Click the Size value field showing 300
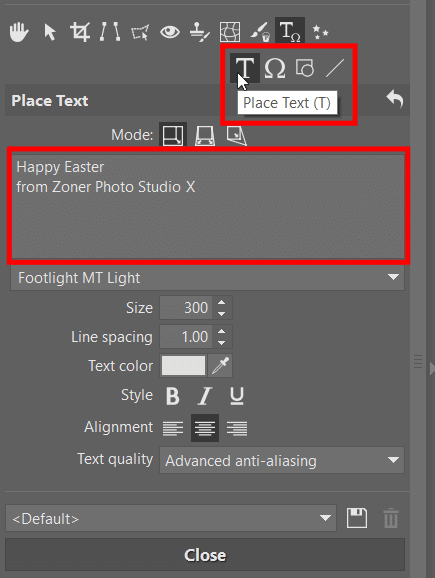The height and width of the screenshot is (578, 435). pos(186,307)
